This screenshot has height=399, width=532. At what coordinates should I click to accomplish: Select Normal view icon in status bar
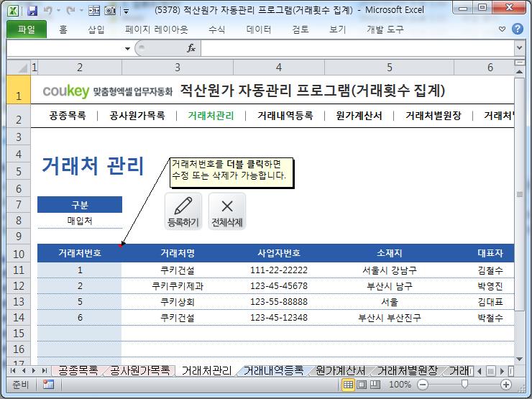(348, 385)
